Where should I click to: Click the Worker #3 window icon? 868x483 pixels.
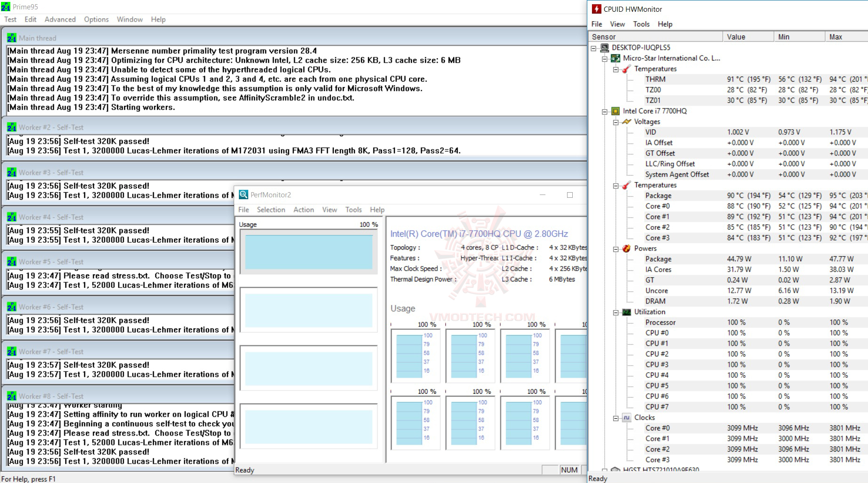tap(12, 172)
